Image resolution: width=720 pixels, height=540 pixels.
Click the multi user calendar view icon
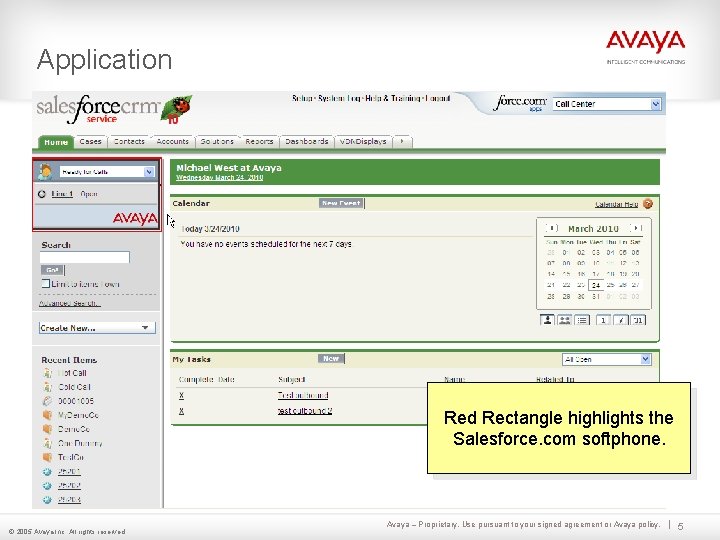pos(564,320)
